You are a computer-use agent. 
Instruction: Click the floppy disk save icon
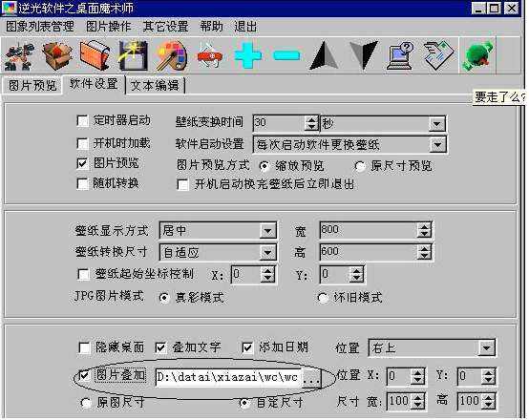134,55
